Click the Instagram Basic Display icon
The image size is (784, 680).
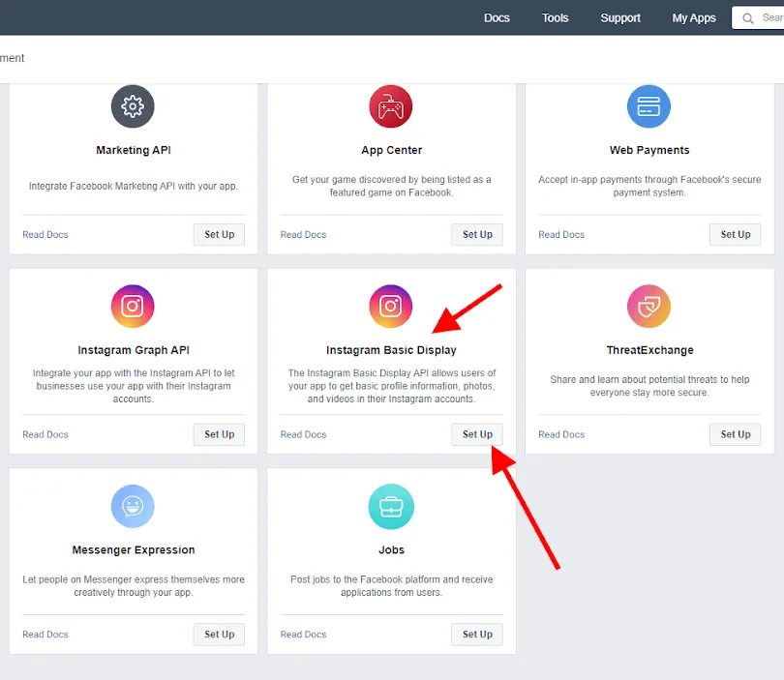click(x=390, y=307)
